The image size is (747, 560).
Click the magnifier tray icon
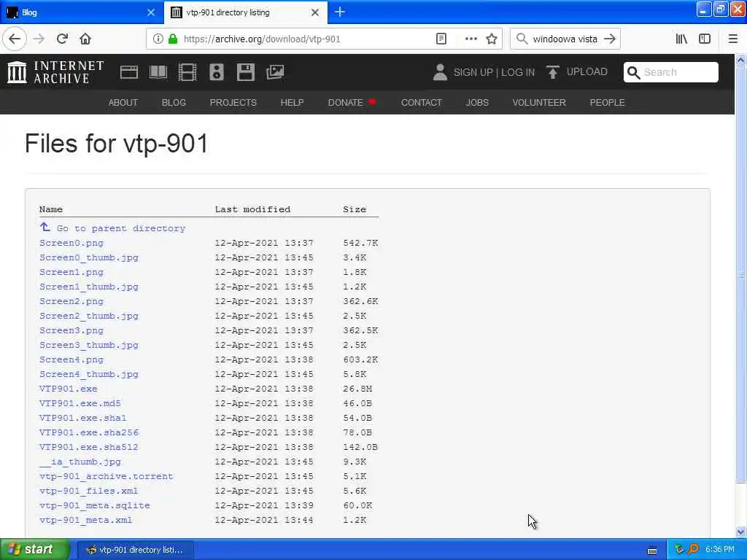click(694, 550)
